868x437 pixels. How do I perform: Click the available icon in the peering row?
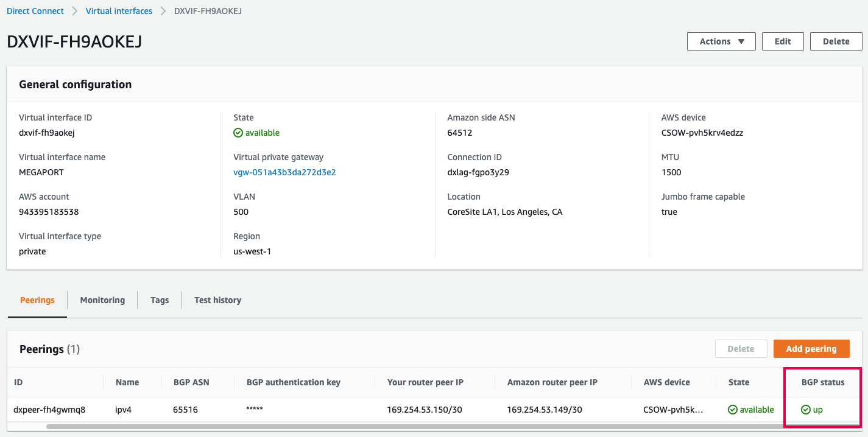coord(733,409)
